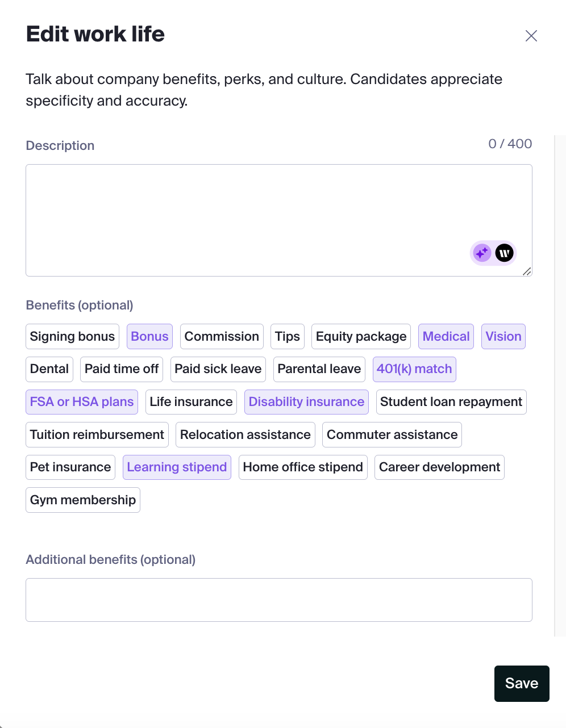Save the work life changes

(x=522, y=684)
